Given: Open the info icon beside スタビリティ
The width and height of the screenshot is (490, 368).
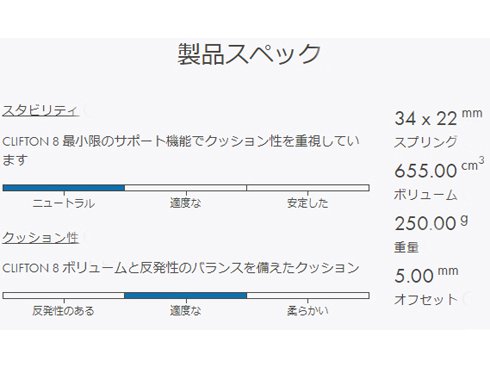Looking at the screenshot, I should click(87, 110).
